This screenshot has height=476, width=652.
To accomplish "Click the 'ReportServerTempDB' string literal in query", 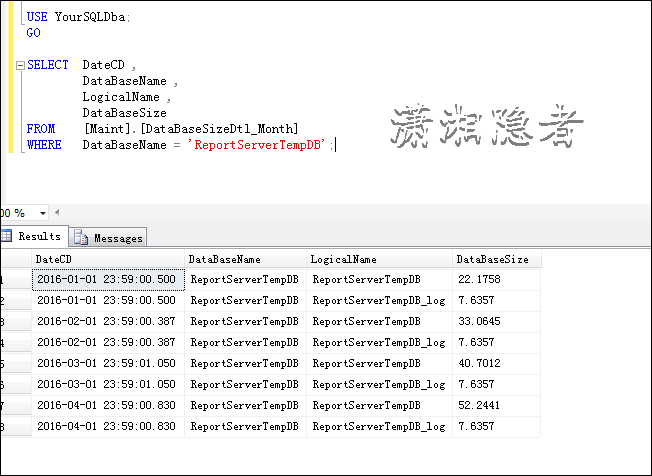I will click(257, 145).
